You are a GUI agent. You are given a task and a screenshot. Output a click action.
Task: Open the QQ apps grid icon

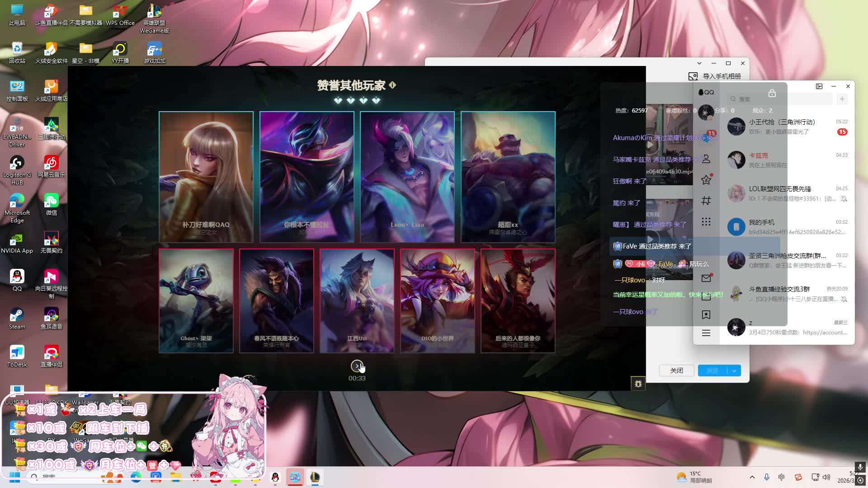(706, 221)
